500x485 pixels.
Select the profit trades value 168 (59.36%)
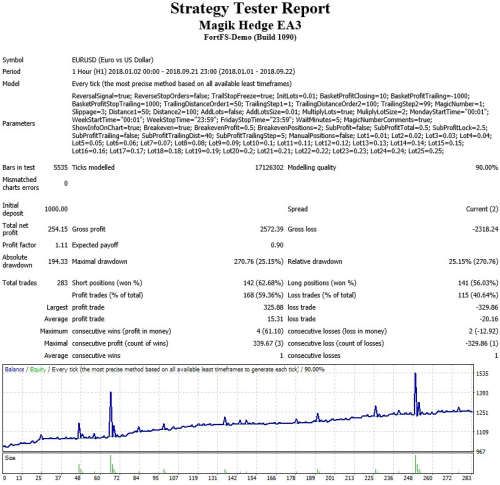[263, 295]
